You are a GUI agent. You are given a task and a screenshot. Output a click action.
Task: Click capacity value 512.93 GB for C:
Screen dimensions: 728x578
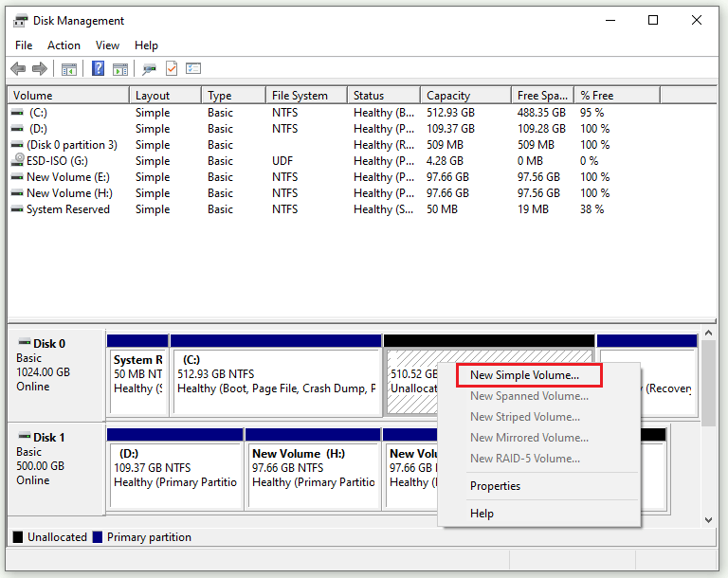pyautogui.click(x=450, y=113)
